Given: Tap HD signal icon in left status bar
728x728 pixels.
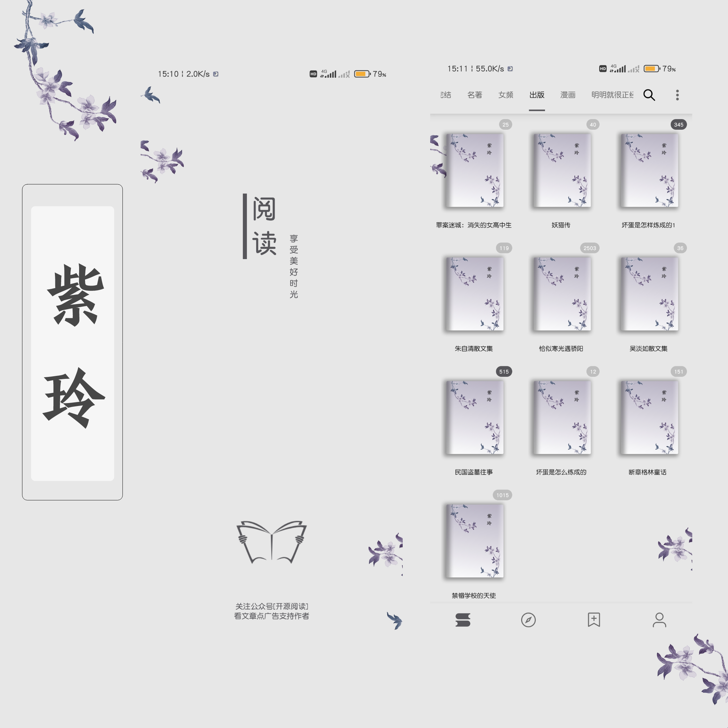Looking at the screenshot, I should (313, 74).
